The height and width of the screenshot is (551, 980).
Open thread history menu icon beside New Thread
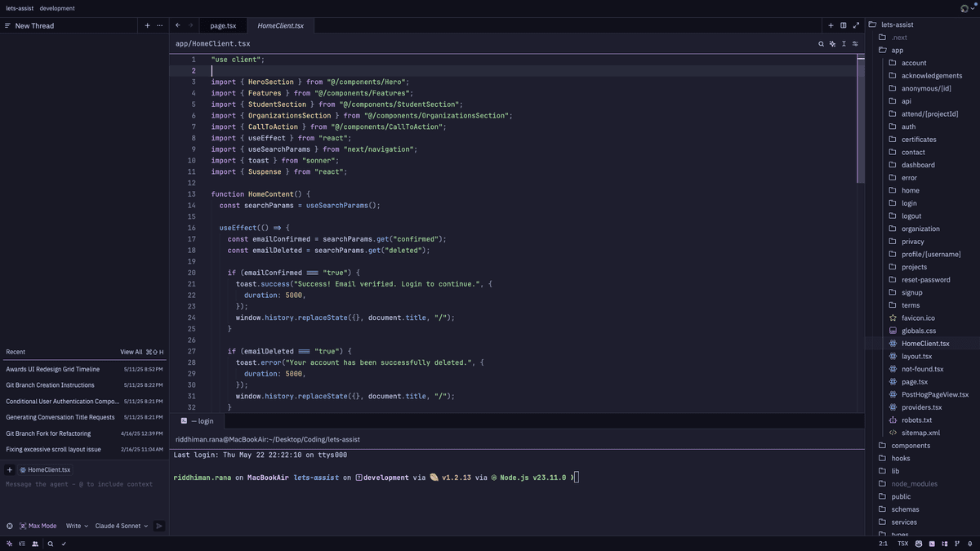pyautogui.click(x=7, y=25)
